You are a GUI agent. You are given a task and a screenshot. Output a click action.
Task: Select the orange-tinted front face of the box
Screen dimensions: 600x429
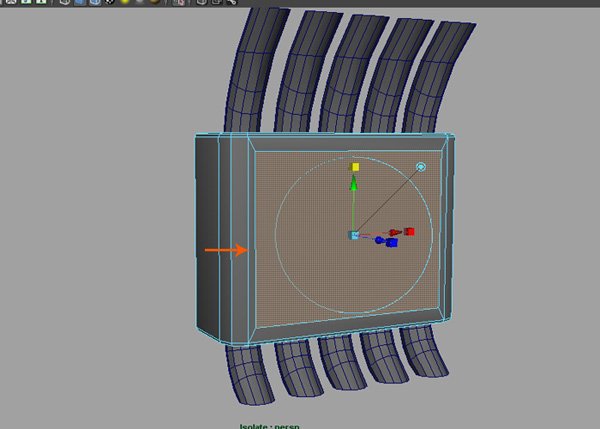click(346, 237)
